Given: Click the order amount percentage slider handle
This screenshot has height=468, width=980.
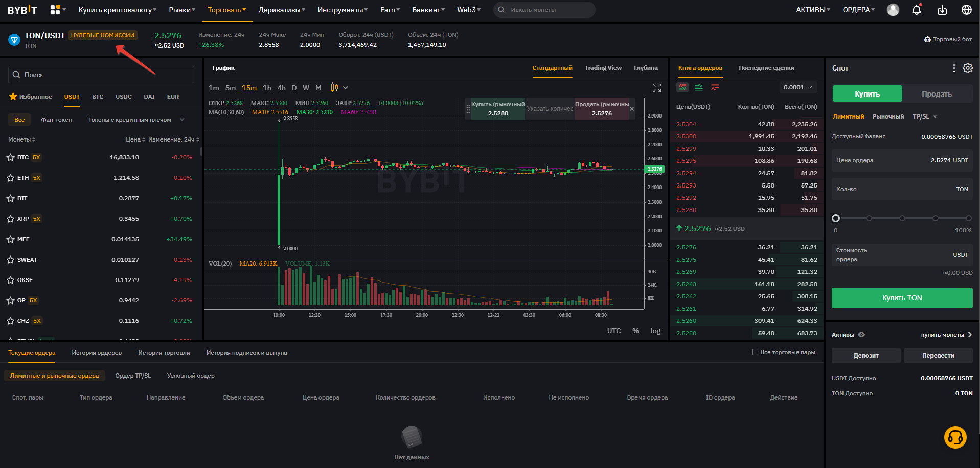Looking at the screenshot, I should click(836, 218).
